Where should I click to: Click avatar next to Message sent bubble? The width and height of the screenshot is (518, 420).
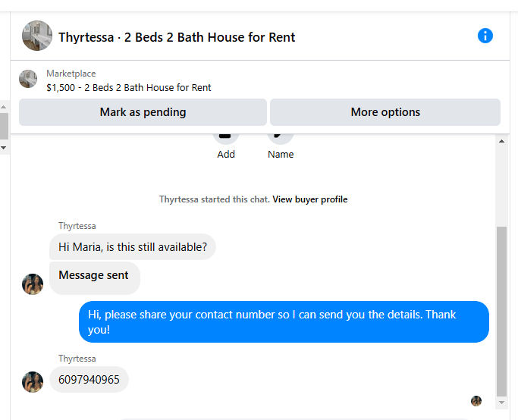[33, 284]
